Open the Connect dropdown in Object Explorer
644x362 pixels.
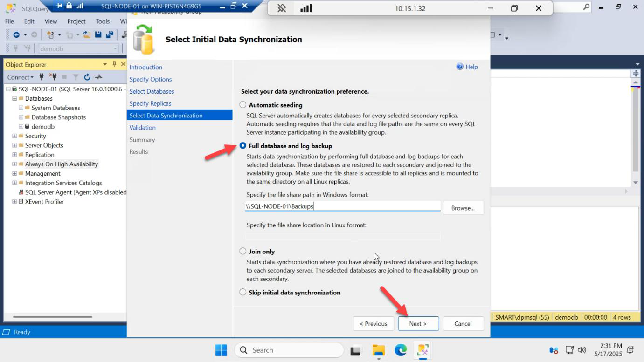(x=20, y=77)
